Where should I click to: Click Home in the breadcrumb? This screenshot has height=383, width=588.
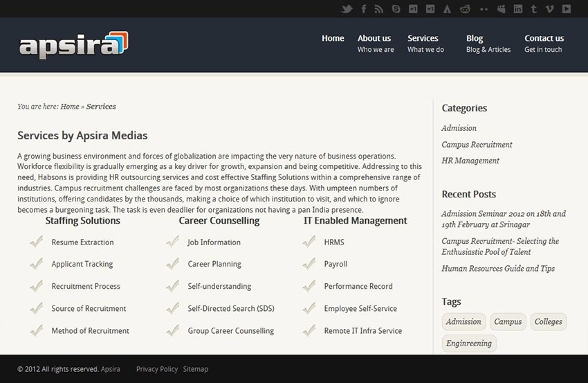tap(70, 107)
